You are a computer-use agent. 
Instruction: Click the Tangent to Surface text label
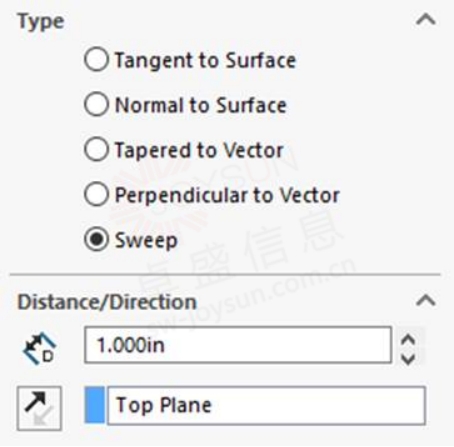pyautogui.click(x=205, y=61)
